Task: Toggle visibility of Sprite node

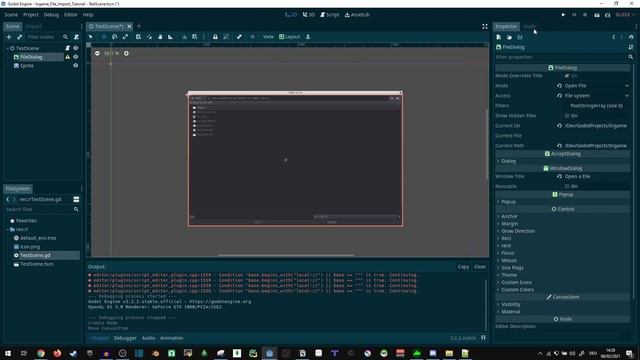Action: 76,66
